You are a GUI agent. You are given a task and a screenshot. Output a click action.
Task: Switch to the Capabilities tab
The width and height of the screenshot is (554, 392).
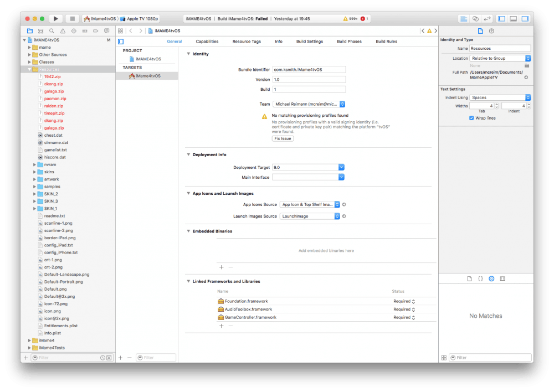pyautogui.click(x=207, y=42)
